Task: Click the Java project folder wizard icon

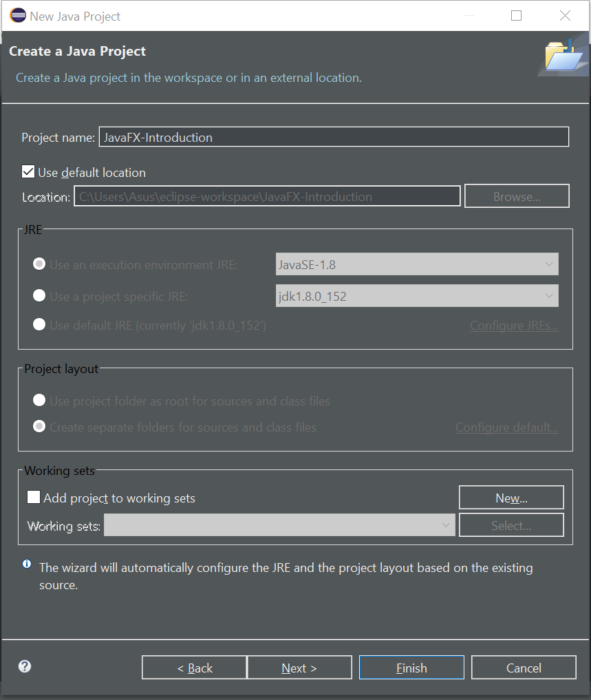Action: (x=563, y=55)
